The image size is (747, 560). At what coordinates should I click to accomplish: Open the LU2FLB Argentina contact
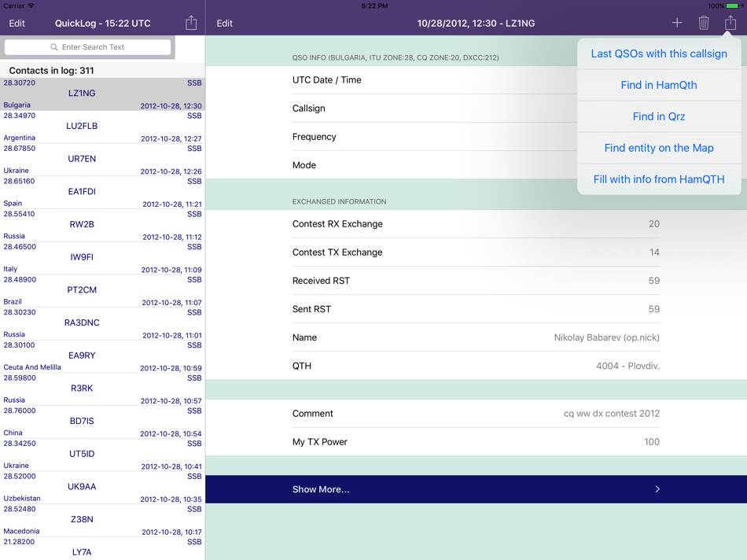point(102,127)
